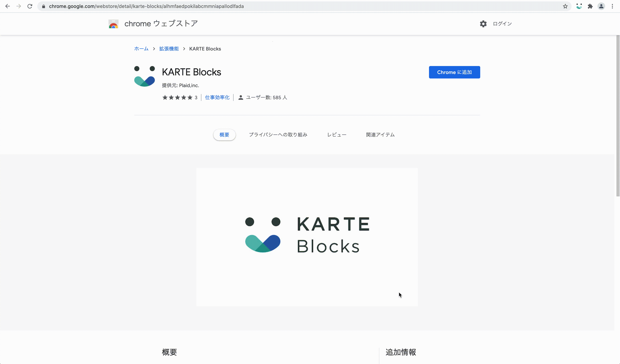The image size is (620, 364).
Task: Click the lock icon in the address bar
Action: 44,6
